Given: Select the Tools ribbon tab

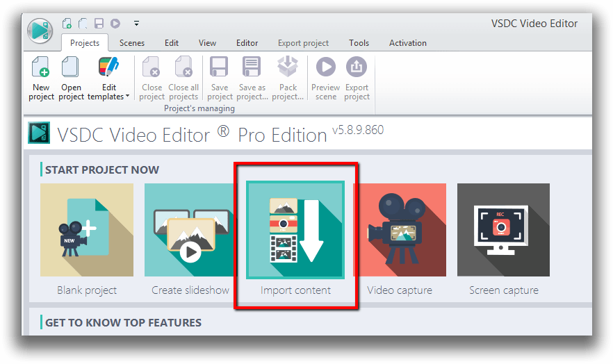Looking at the screenshot, I should (x=359, y=43).
